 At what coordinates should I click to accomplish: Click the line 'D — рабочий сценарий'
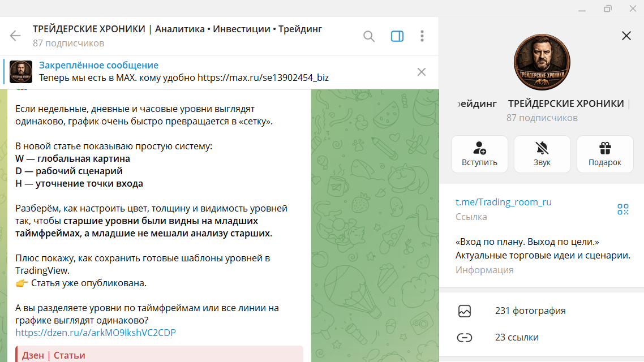click(x=69, y=171)
